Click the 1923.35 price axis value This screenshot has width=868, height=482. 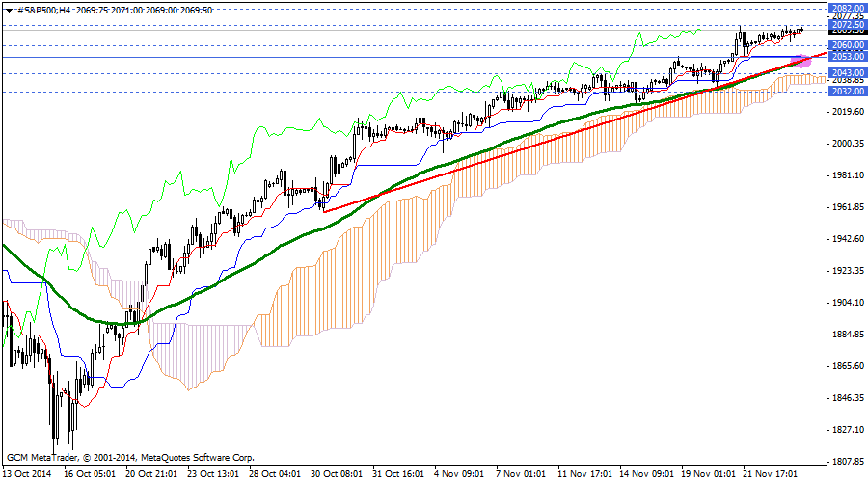pos(848,271)
